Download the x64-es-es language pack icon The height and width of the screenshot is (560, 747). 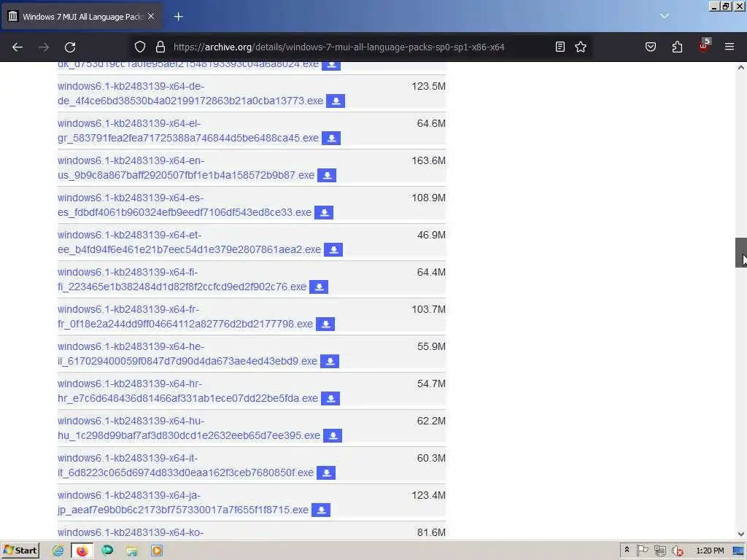[324, 212]
